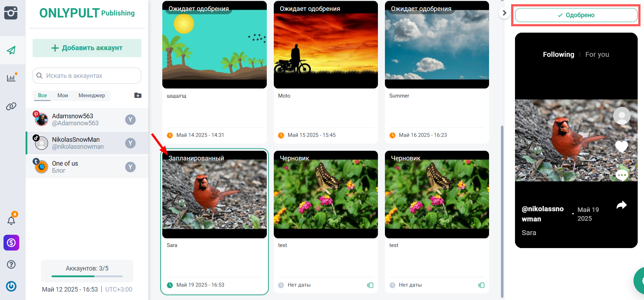This screenshot has width=644, height=300.
Task: Open the Moto post thumbnail
Action: pos(326,45)
